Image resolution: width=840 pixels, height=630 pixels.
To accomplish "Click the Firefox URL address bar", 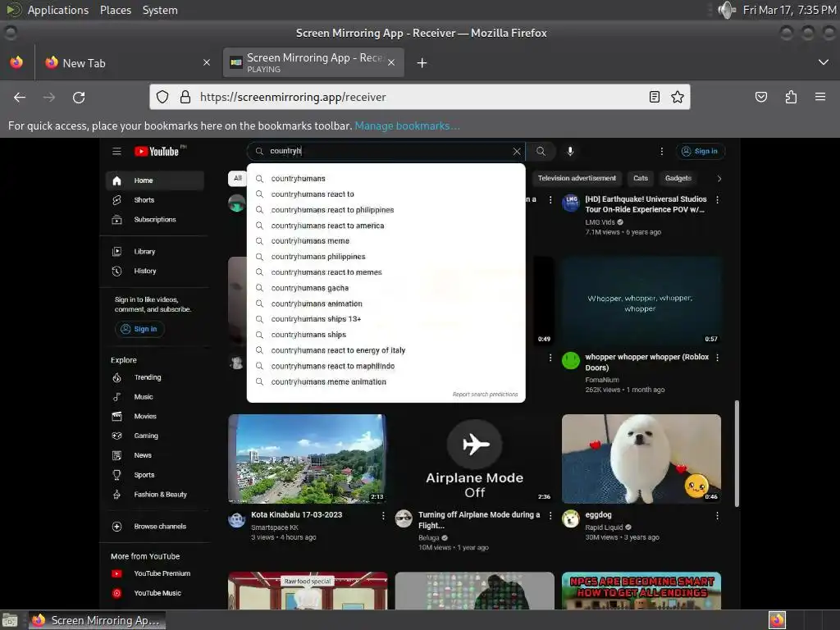I will click(419, 97).
